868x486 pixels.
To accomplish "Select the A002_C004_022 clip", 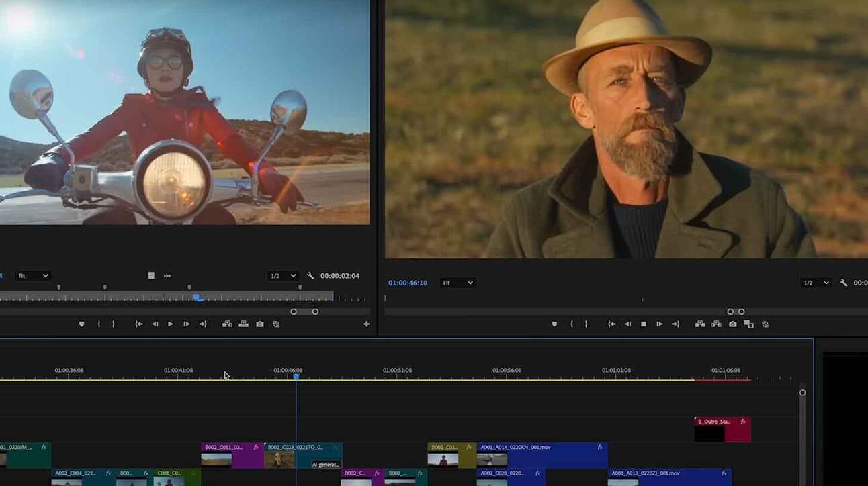I will click(83, 477).
